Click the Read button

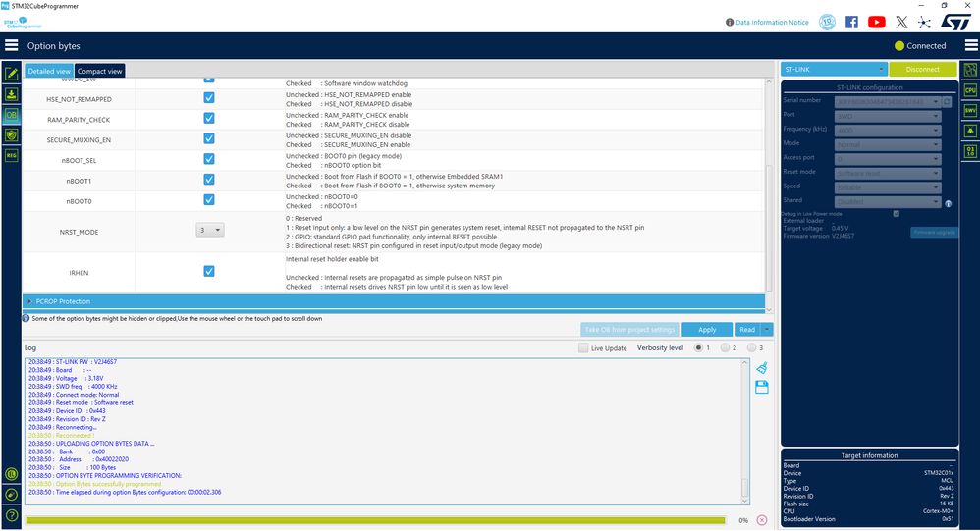pyautogui.click(x=747, y=329)
